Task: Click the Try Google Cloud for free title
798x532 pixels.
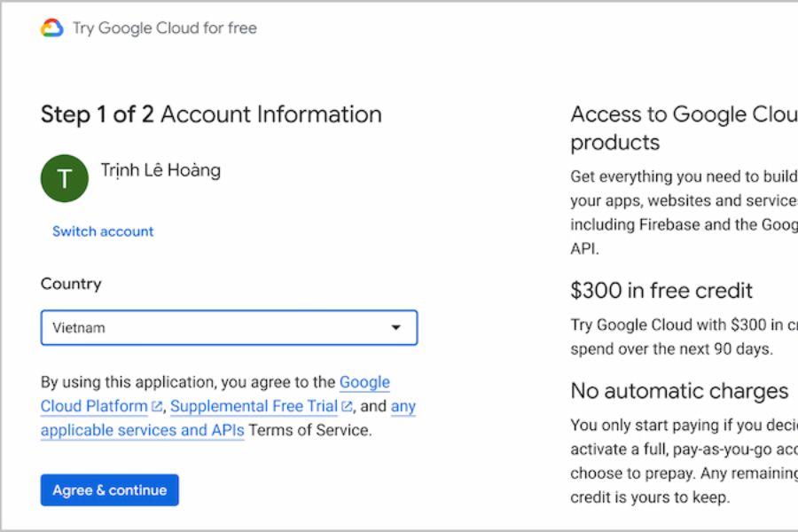Action: [x=165, y=28]
